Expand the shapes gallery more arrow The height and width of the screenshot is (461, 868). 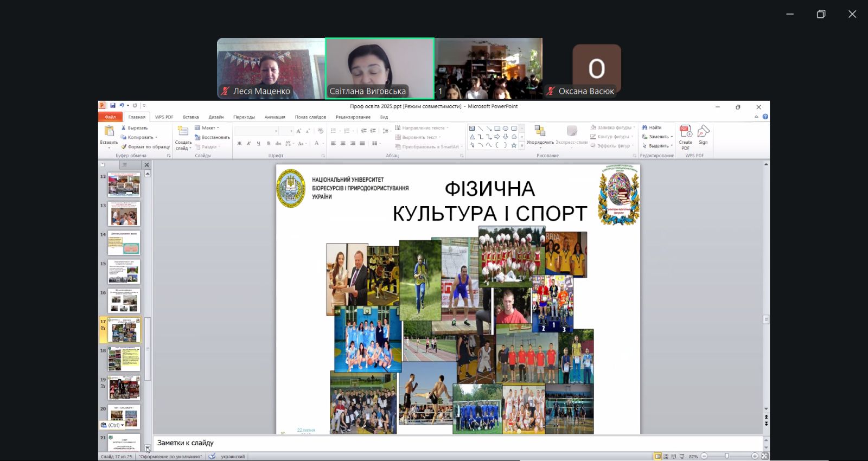tap(522, 146)
